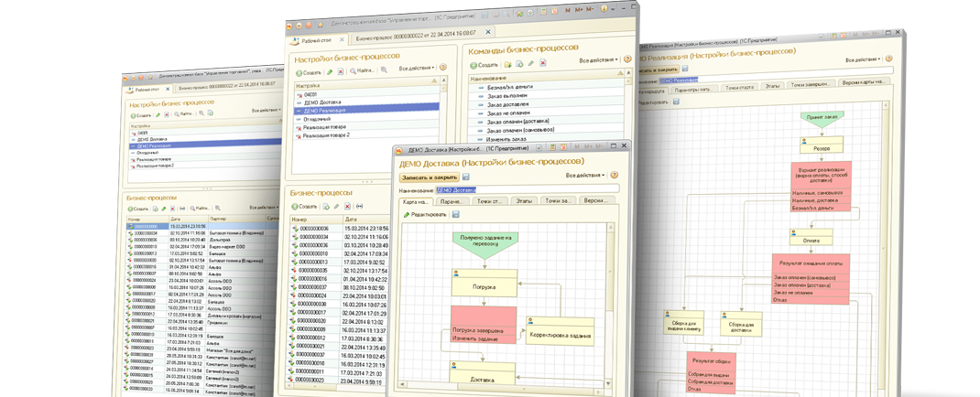This screenshot has height=397, width=980.
Task: Click Создать in Команды бизнес-процессов
Action: click(485, 65)
